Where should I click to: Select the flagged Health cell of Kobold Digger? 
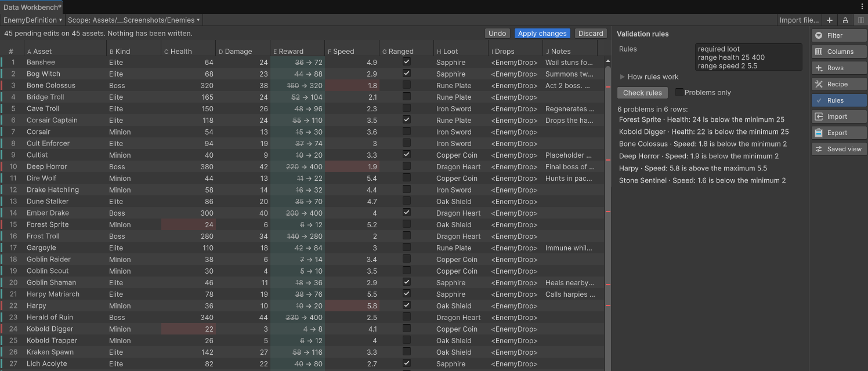189,329
